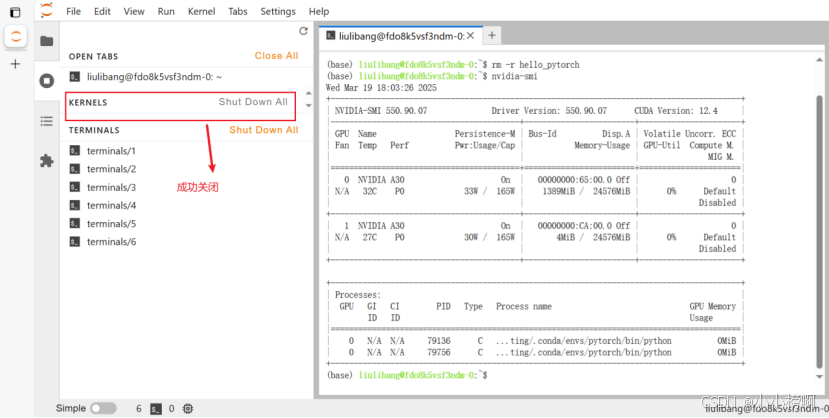Select the liulibang@fdo8k5vsf3ndm-0 terminal tab
The image size is (829, 418).
[401, 35]
